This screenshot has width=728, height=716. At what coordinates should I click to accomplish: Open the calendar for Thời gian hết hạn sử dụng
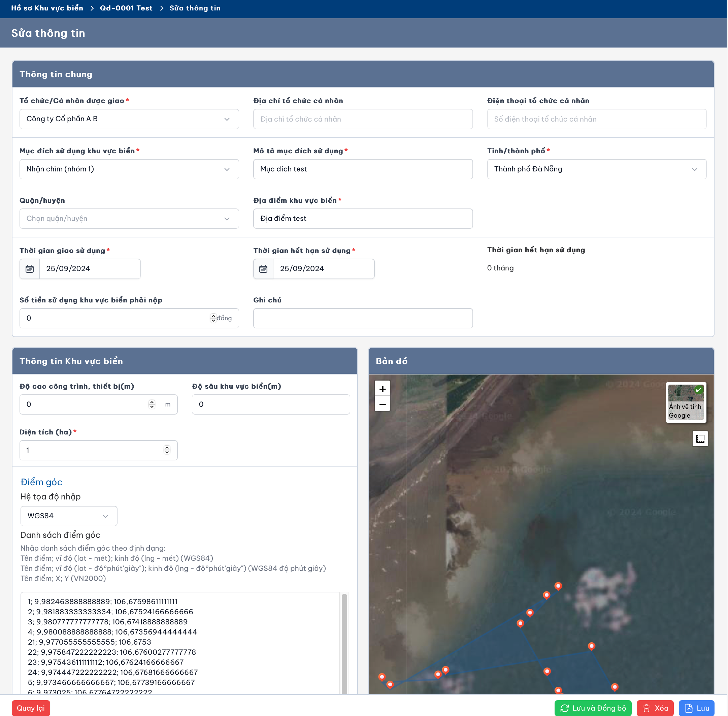263,268
